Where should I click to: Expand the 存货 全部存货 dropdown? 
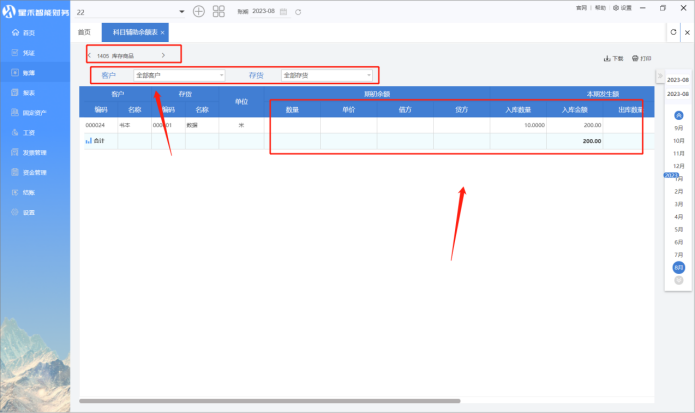point(327,75)
